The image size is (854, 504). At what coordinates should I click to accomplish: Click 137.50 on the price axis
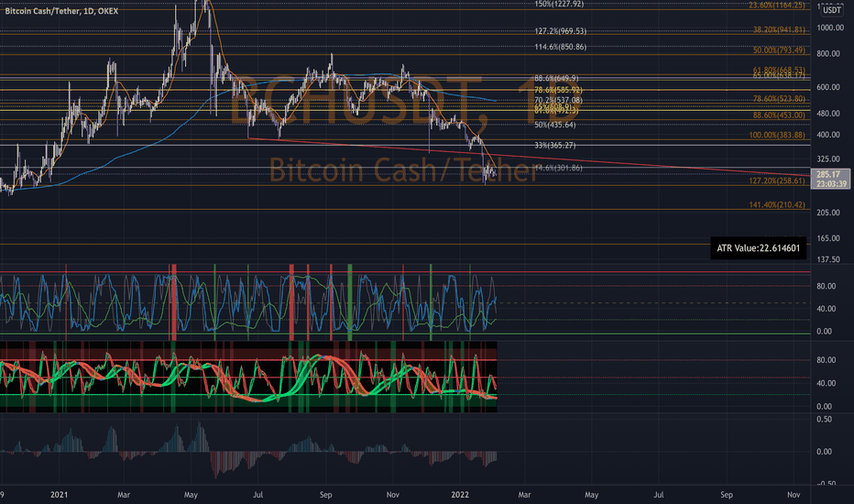827,259
